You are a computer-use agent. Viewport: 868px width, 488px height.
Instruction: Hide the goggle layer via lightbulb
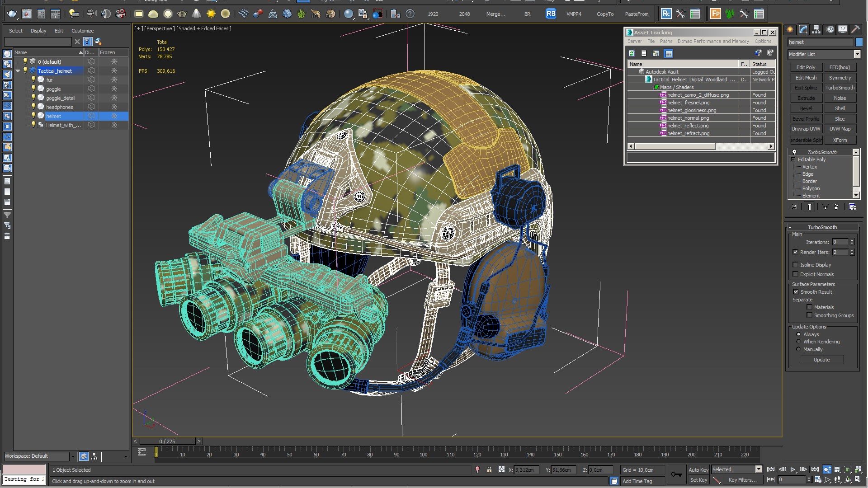pos(33,89)
